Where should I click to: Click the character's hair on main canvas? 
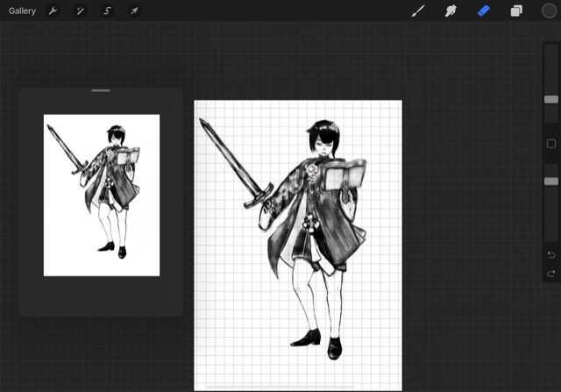[323, 132]
